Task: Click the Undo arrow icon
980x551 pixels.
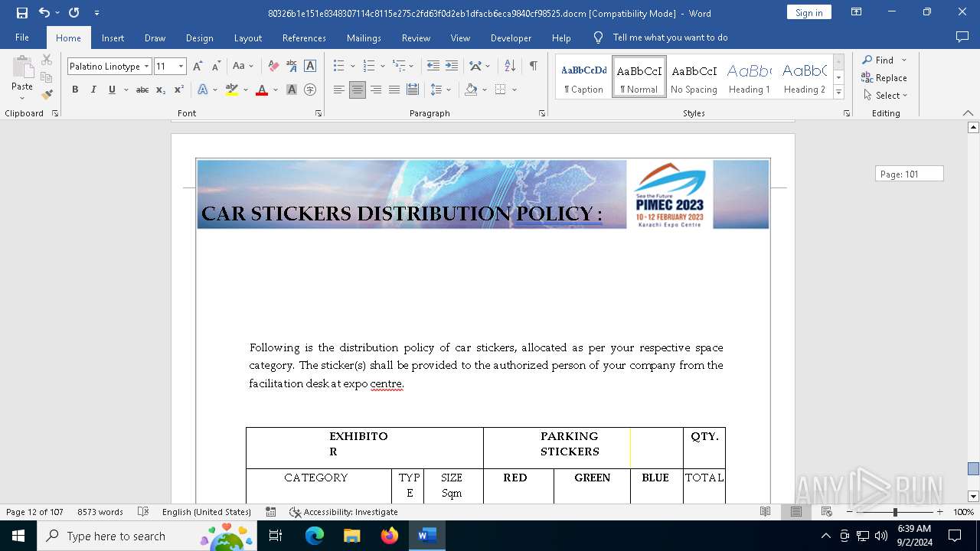Action: pos(44,13)
